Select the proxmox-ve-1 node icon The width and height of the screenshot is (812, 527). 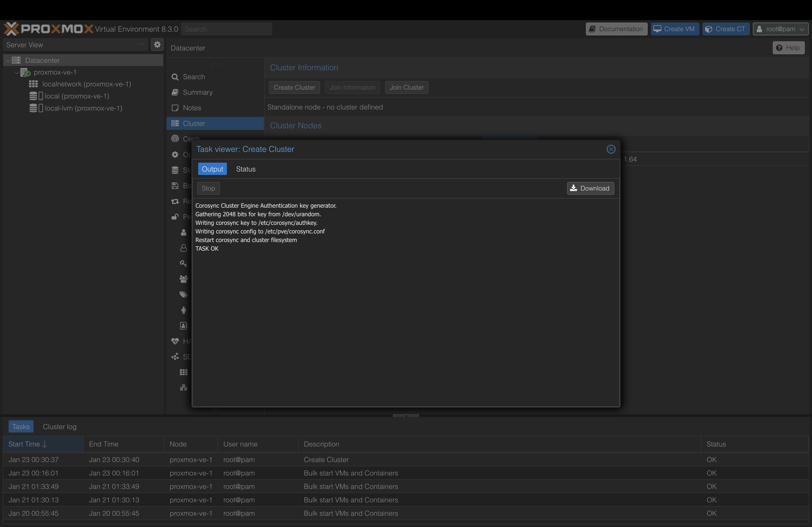coord(25,72)
